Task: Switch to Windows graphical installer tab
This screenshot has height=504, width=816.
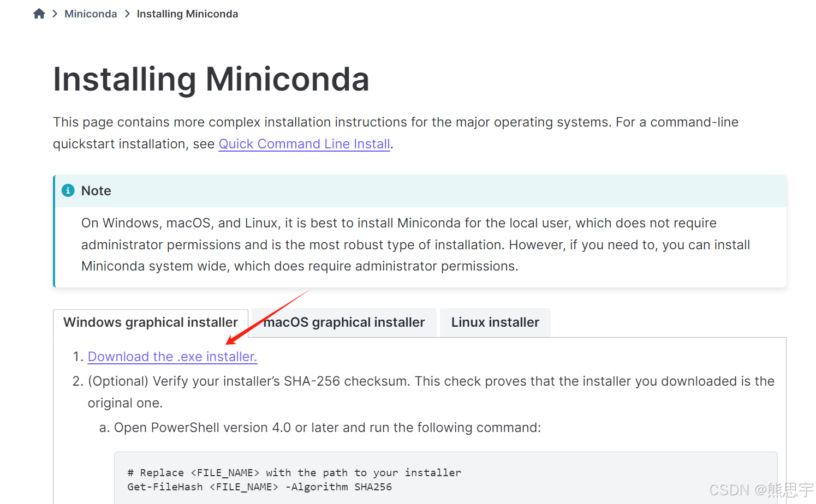Action: coord(151,322)
